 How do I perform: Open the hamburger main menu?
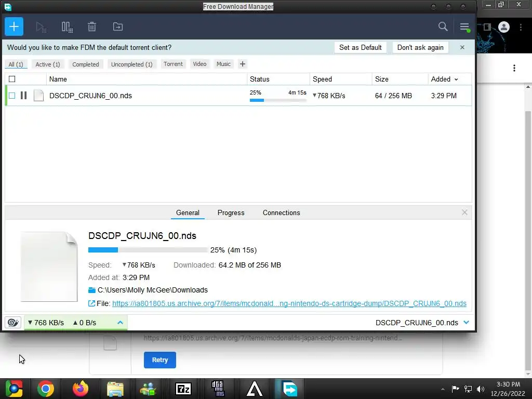[x=464, y=27]
